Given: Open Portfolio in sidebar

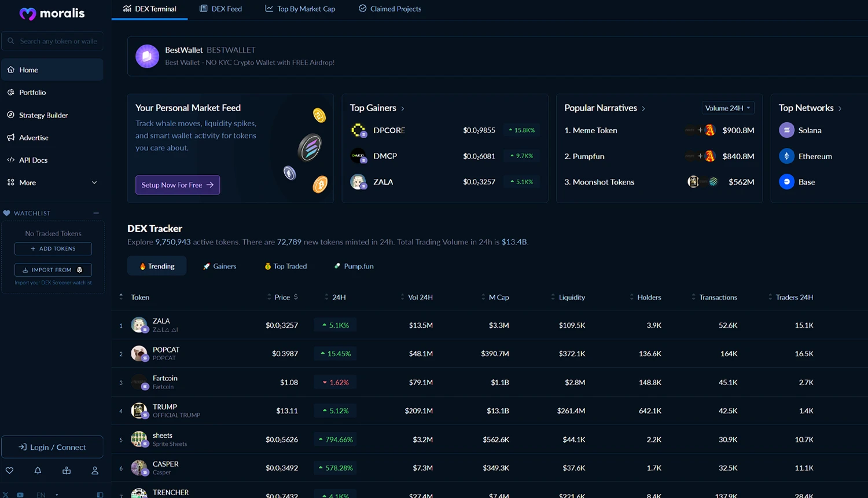Looking at the screenshot, I should (52, 92).
